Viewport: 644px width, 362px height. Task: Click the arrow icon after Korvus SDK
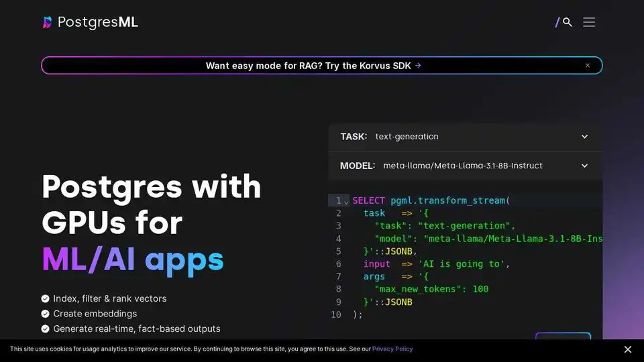tap(418, 66)
